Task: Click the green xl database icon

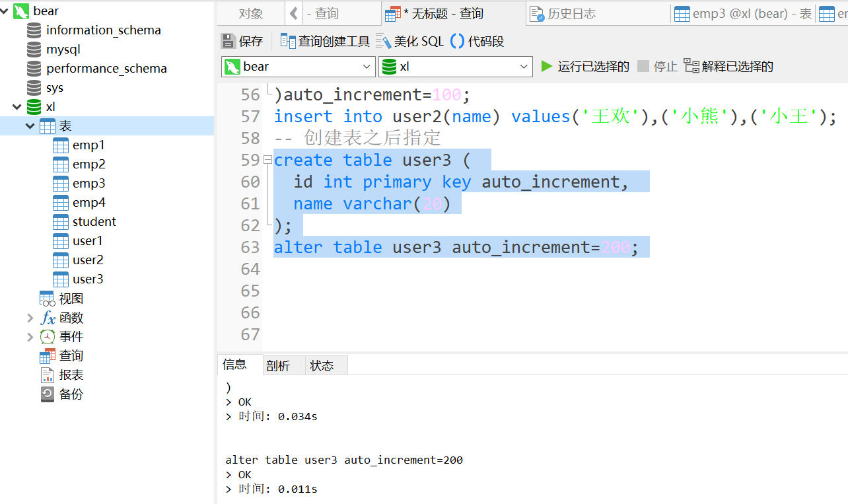Action: (x=34, y=106)
